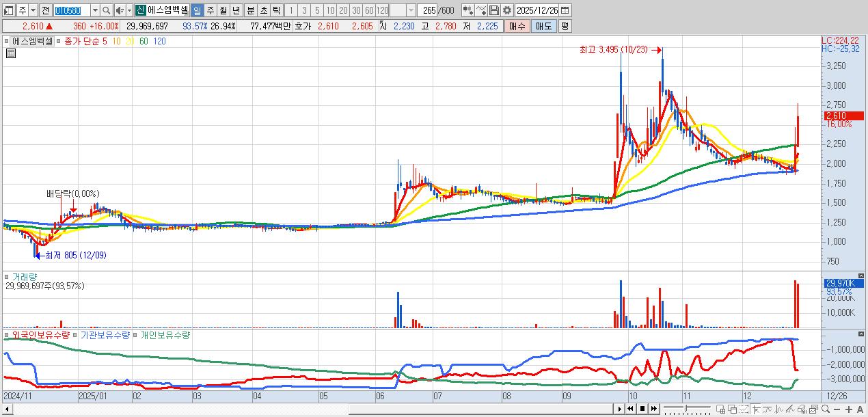Select interval 3 button

pyautogui.click(x=304, y=10)
